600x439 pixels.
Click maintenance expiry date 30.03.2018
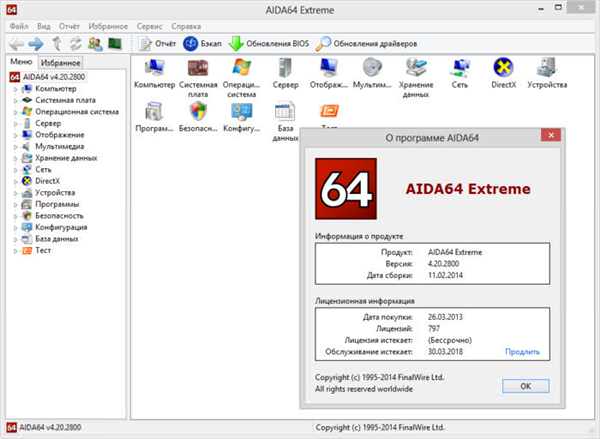[x=445, y=351]
